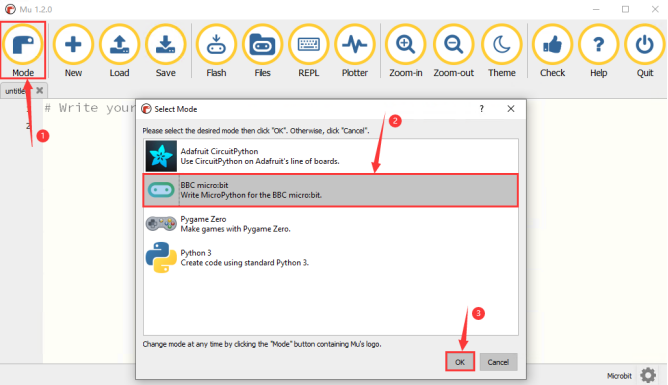Image resolution: width=668 pixels, height=385 pixels.
Task: Select the Adafruit CircuitPython mode
Action: pyautogui.click(x=331, y=156)
